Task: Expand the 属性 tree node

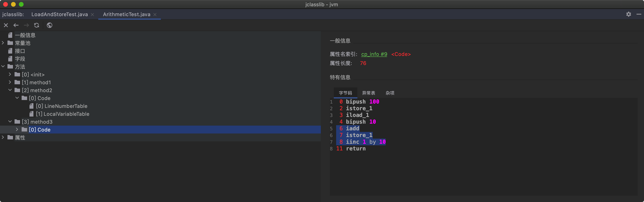Action: click(x=3, y=137)
